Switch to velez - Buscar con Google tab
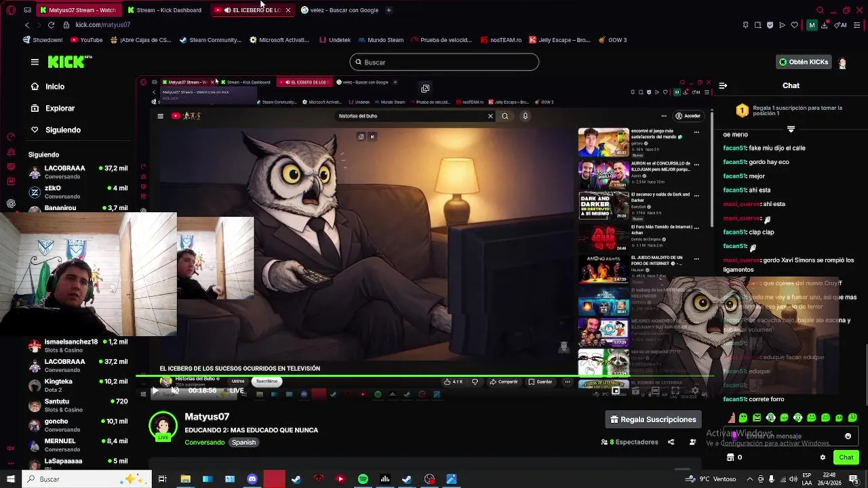This screenshot has height=488, width=868. coord(339,10)
